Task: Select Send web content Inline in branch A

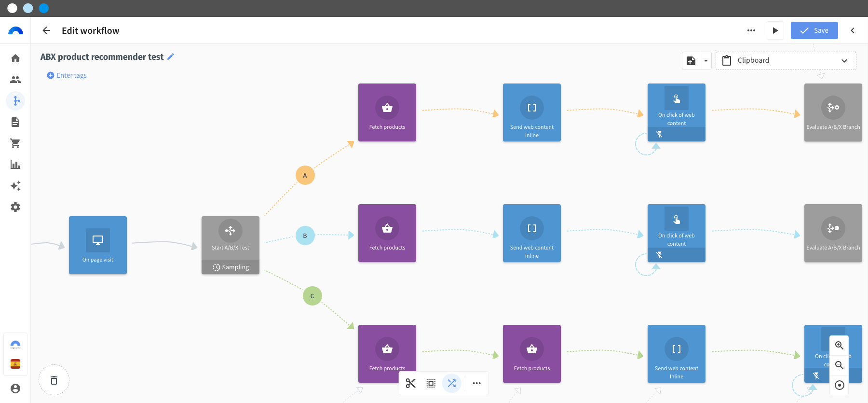Action: pos(532,112)
